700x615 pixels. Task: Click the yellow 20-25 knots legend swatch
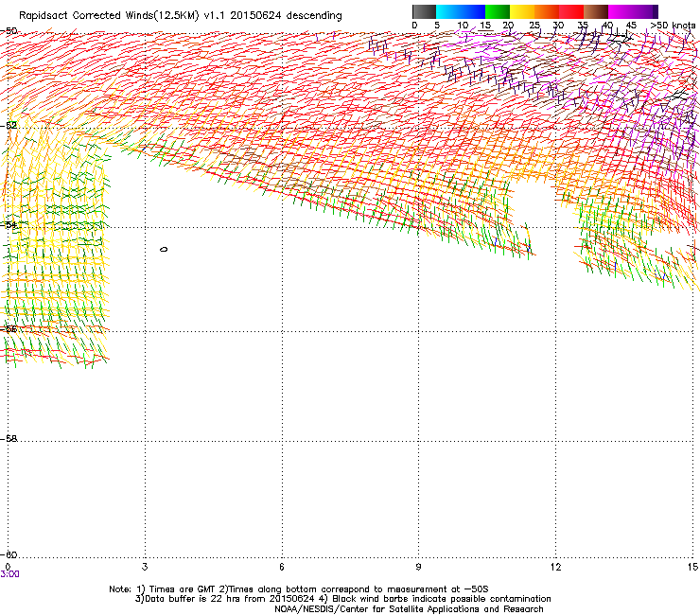522,11
